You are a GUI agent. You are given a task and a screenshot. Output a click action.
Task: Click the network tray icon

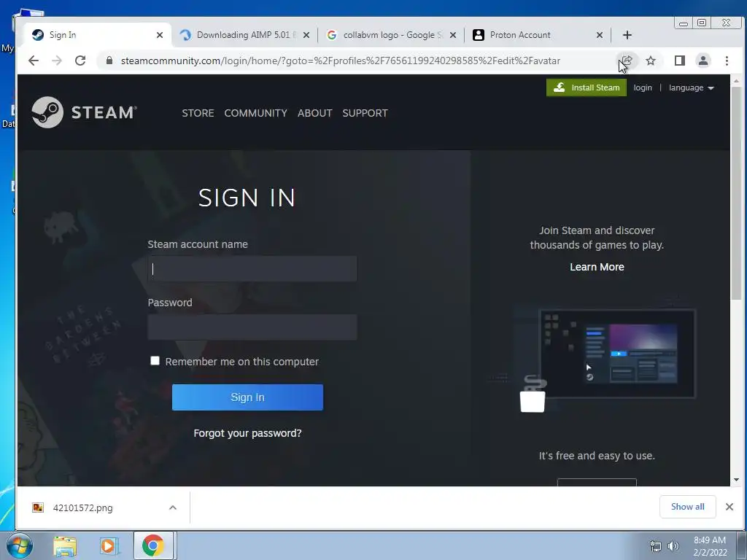pyautogui.click(x=656, y=546)
